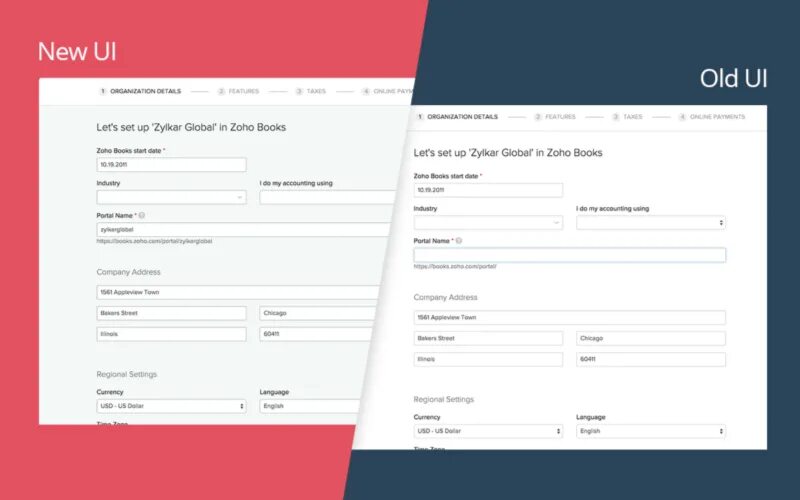Image resolution: width=800 pixels, height=500 pixels.
Task: Click empty Portal Name field in Old UI
Action: click(570, 255)
